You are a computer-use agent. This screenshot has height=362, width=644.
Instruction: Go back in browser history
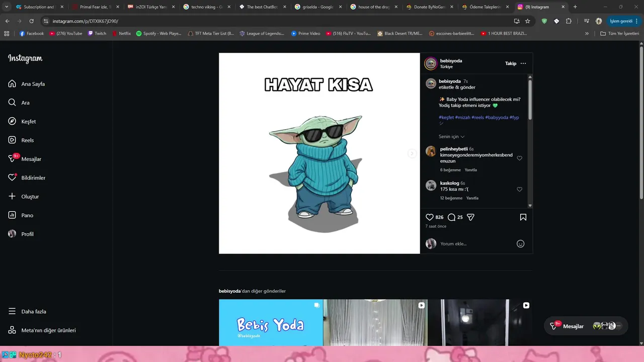pyautogui.click(x=7, y=21)
